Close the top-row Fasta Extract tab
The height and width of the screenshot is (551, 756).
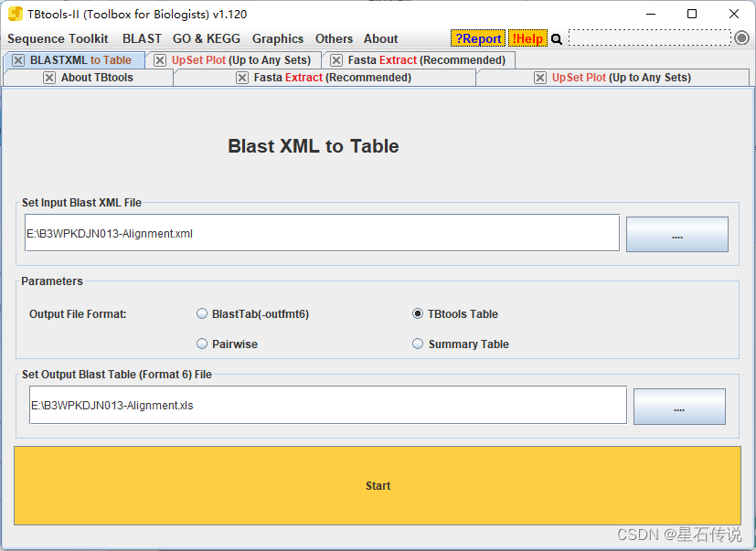point(336,60)
